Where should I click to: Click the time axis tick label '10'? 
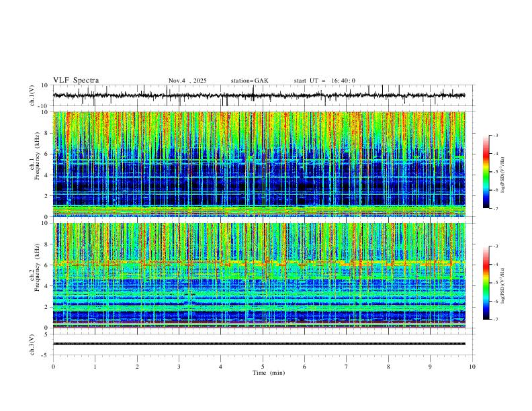click(x=472, y=367)
